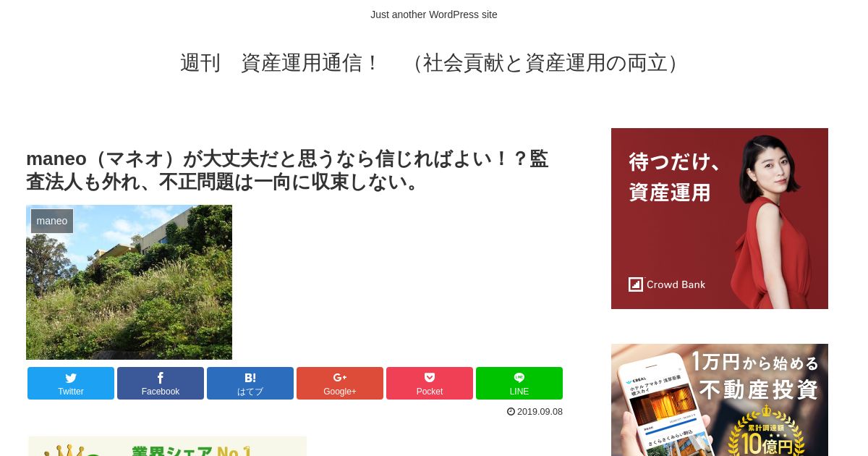
Task: Open the article featured hillside photo
Action: 129,282
